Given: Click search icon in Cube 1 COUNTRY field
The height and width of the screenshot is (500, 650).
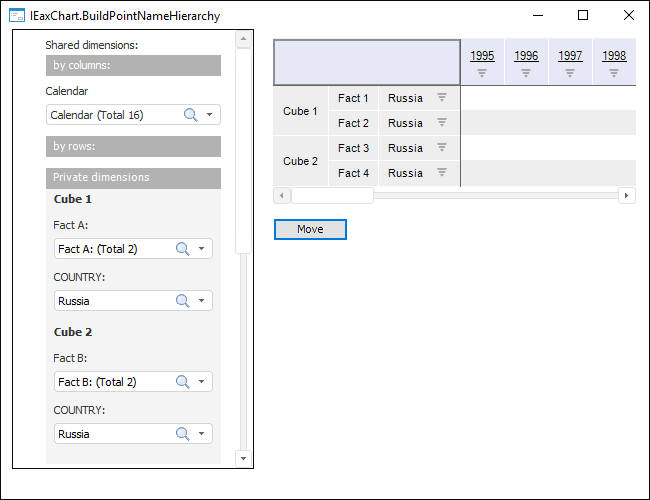Looking at the screenshot, I should (182, 301).
